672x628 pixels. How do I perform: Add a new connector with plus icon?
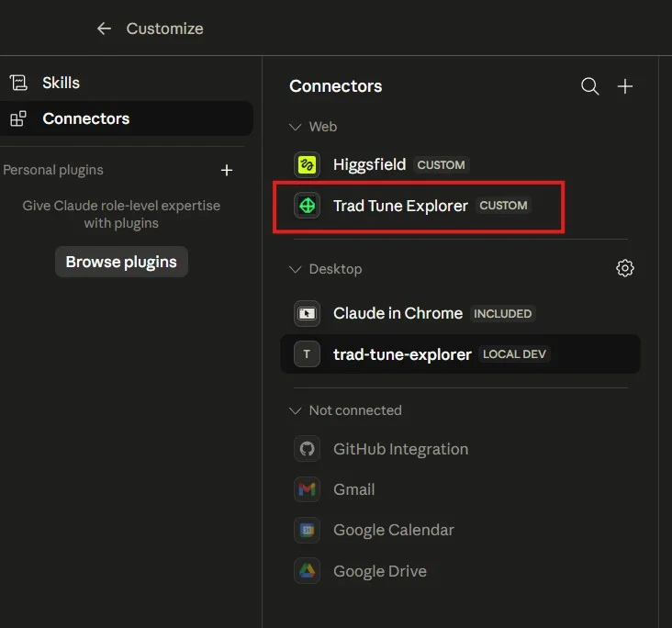pyautogui.click(x=625, y=86)
